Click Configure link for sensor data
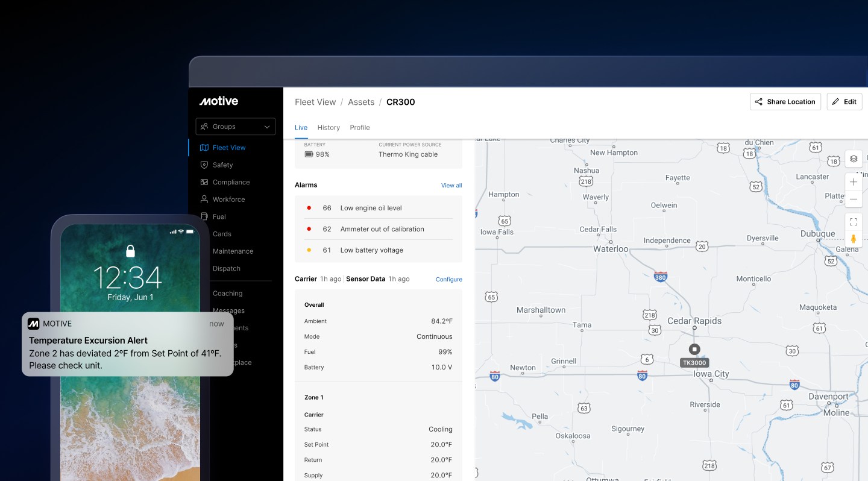The image size is (868, 481). (448, 280)
